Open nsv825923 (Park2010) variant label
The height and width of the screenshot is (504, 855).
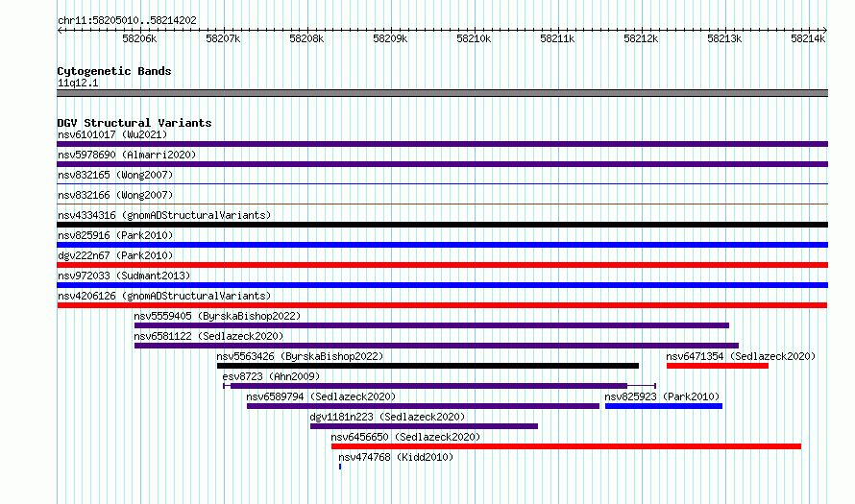[662, 396]
